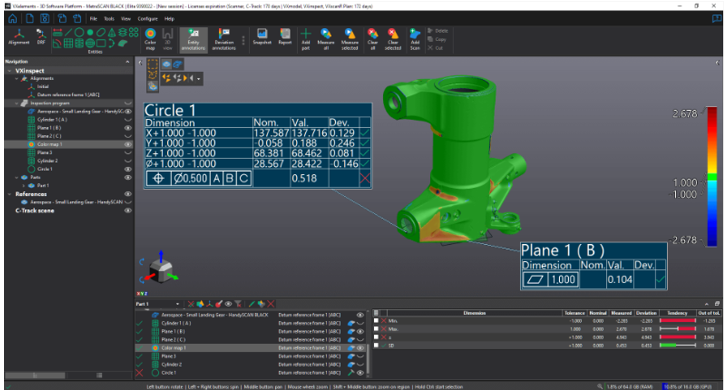Collapse the VXinspect tree node
Screen dimensions: 724x391
click(10, 71)
